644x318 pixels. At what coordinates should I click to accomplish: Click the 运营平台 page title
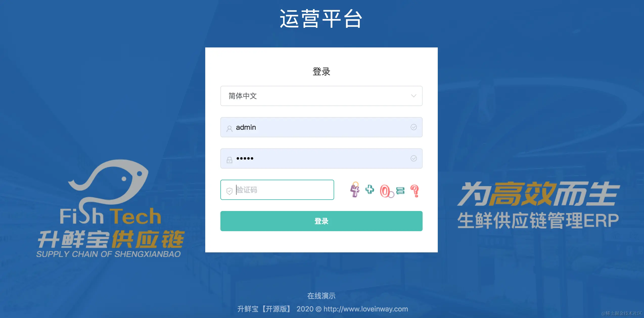pyautogui.click(x=321, y=19)
